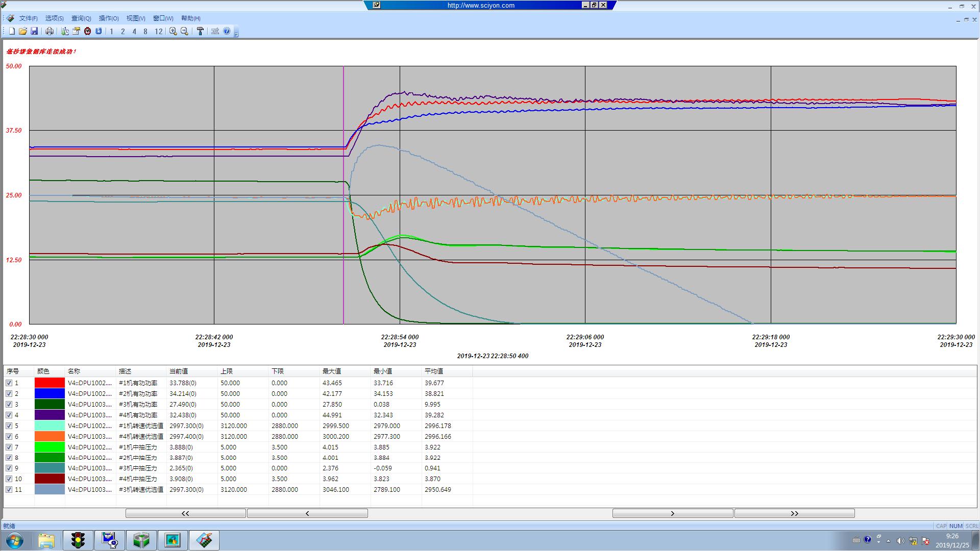The height and width of the screenshot is (551, 980).
Task: Click the green arrow history data icon
Action: (65, 31)
